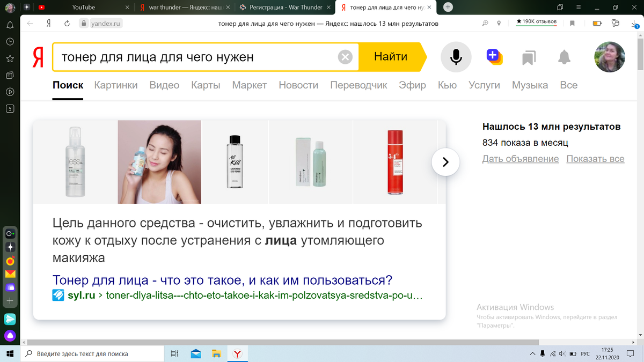Clear the search query with the X icon

click(x=345, y=57)
